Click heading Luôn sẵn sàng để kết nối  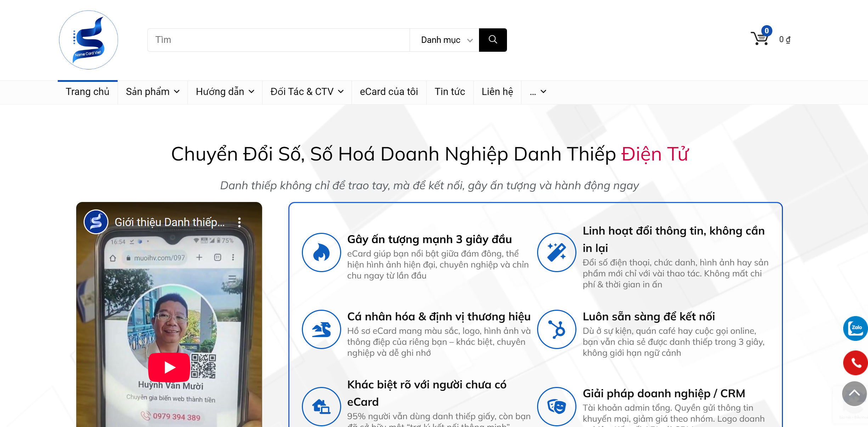pos(649,316)
